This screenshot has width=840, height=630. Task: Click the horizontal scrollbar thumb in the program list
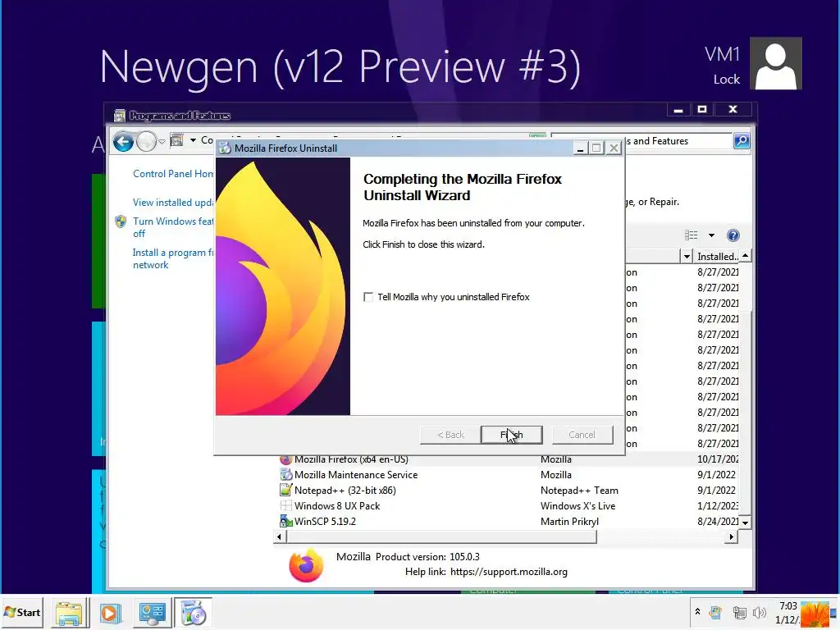[441, 536]
